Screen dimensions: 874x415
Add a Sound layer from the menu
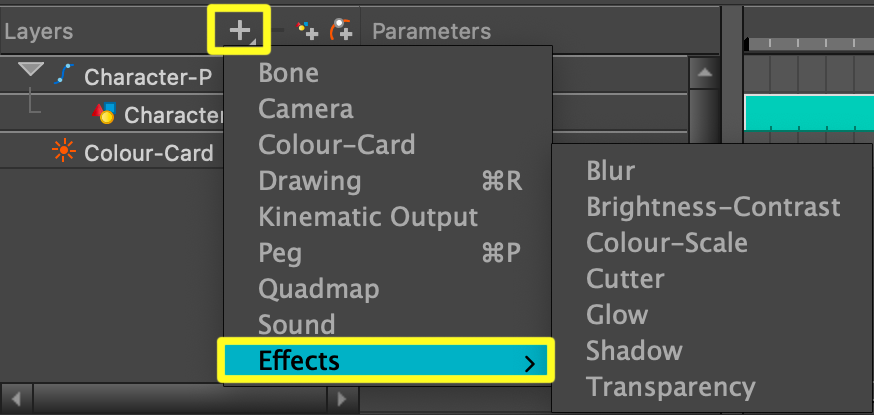(x=296, y=325)
